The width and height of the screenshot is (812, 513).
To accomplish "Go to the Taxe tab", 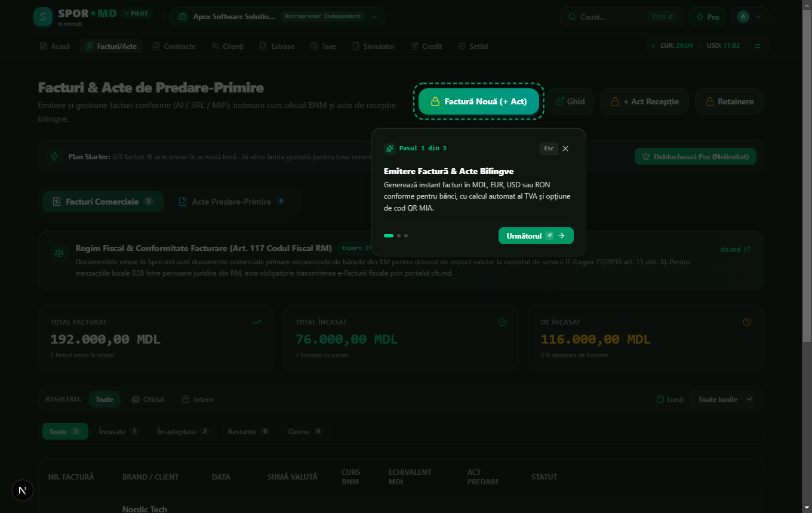I will click(323, 46).
